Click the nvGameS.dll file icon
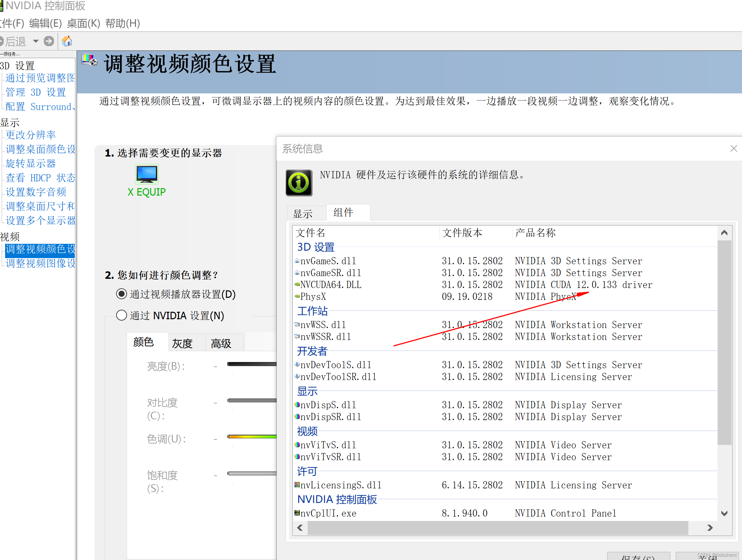This screenshot has width=742, height=560. [297, 261]
